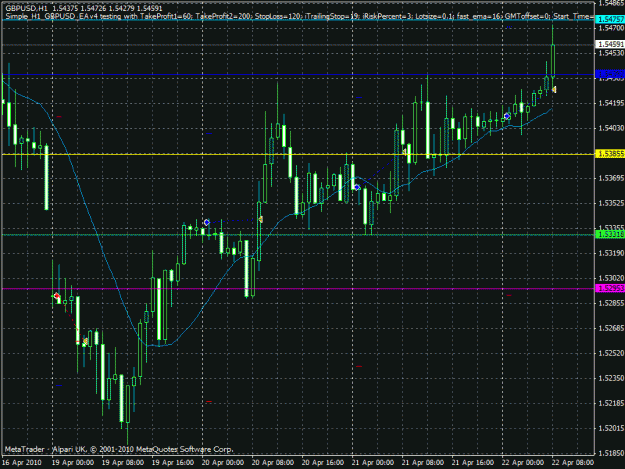
Task: Click the cyan 1.54757 price label
Action: pos(610,19)
